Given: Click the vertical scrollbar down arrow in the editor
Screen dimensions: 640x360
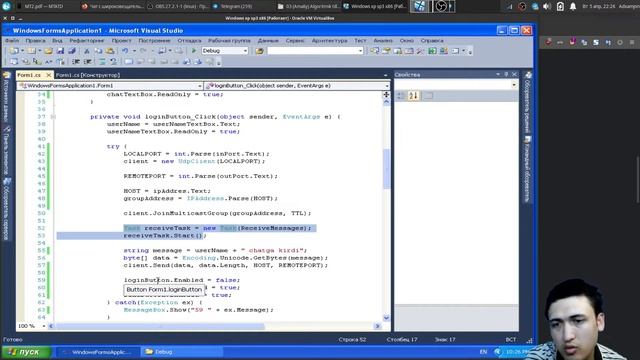Looking at the screenshot, I should click(386, 318).
